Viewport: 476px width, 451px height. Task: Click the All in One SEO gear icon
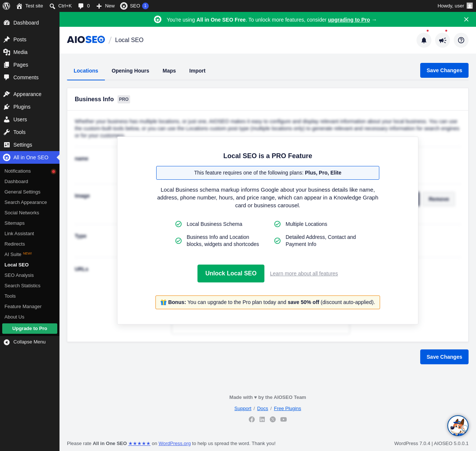pyautogui.click(x=7, y=157)
